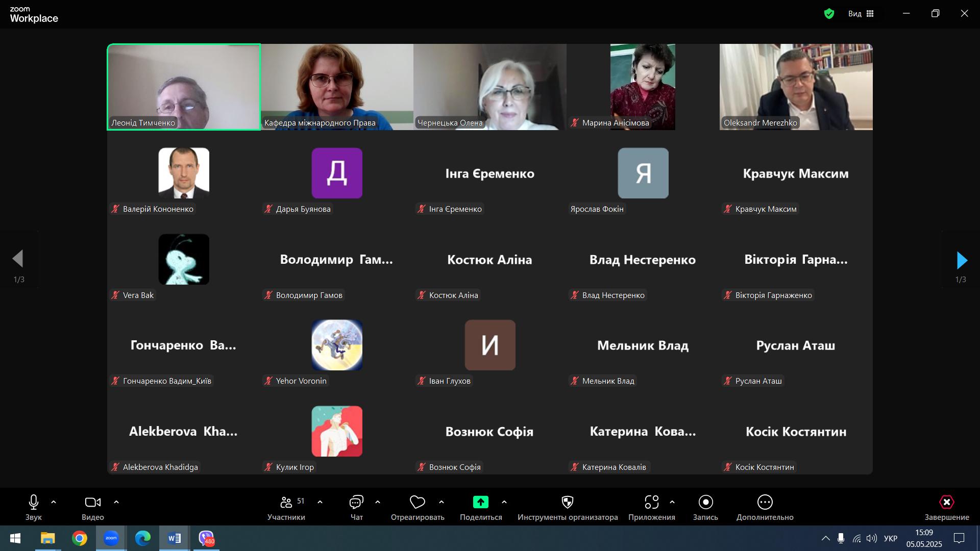Click Valerii Kononenko's profile photo tile
980x551 pixels.
(x=184, y=173)
